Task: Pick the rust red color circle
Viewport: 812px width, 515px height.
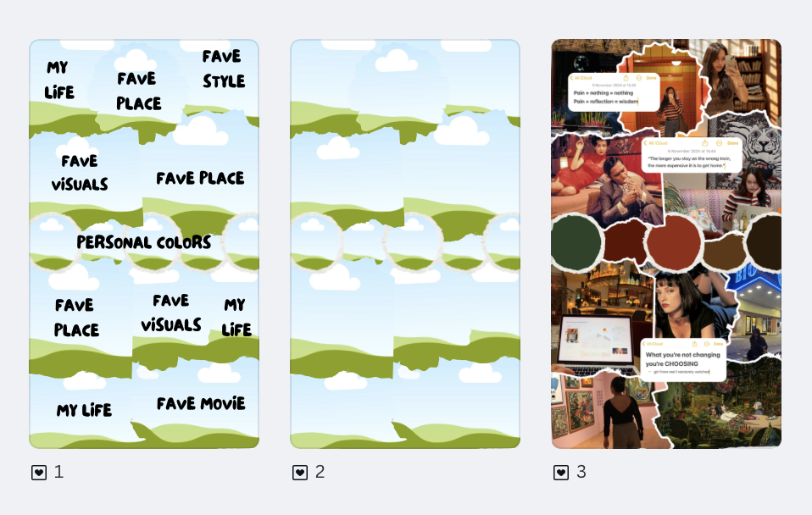Action: click(673, 243)
